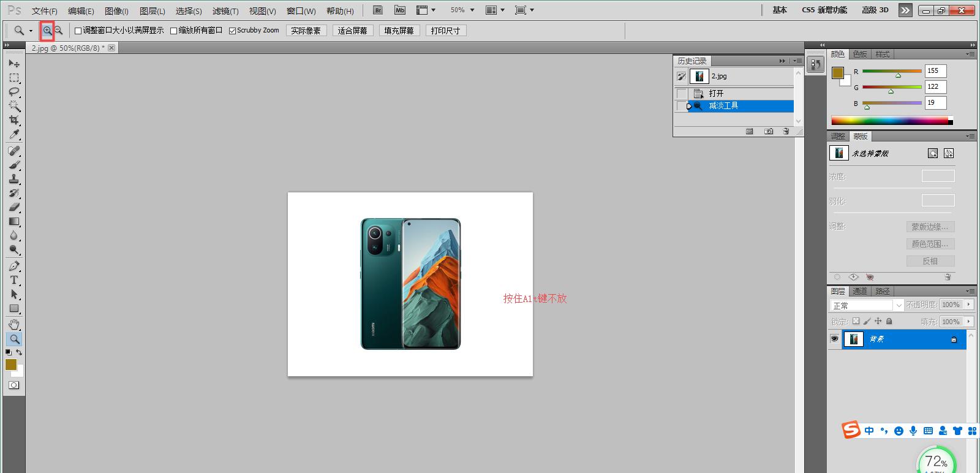
Task: Show more workspaces double-arrow
Action: 905,10
